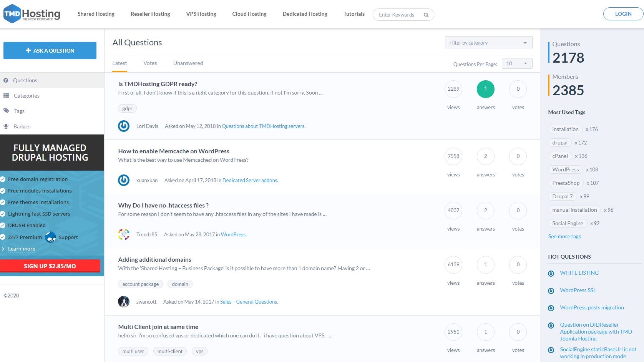This screenshot has height=362, width=644.
Task: Switch to the Unanswered tab
Action: pyautogui.click(x=188, y=63)
